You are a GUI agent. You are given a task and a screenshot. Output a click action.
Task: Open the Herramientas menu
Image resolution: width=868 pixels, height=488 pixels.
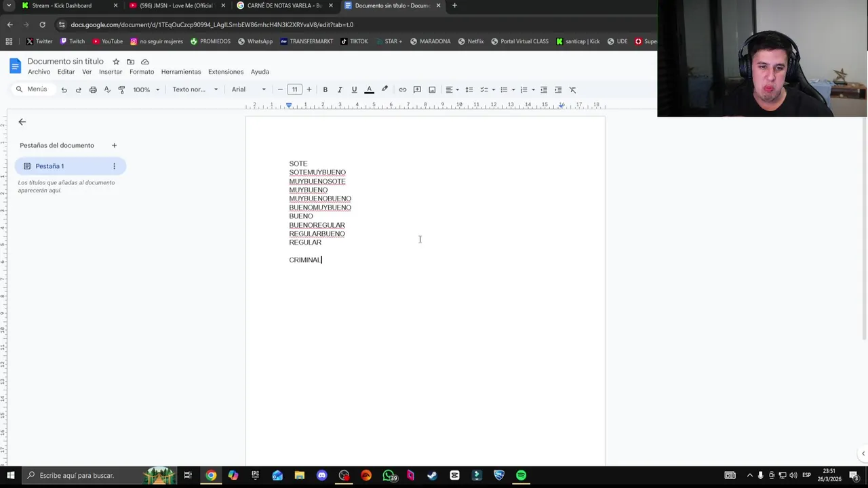pos(181,72)
